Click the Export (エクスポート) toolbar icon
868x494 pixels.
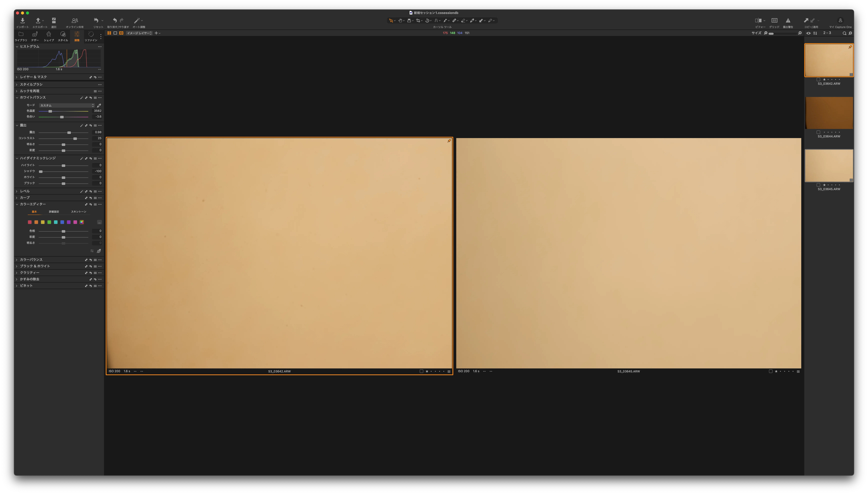38,21
